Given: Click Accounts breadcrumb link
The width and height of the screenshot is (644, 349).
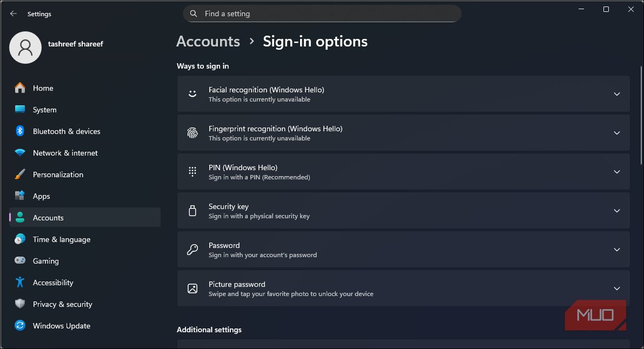Looking at the screenshot, I should coord(208,42).
